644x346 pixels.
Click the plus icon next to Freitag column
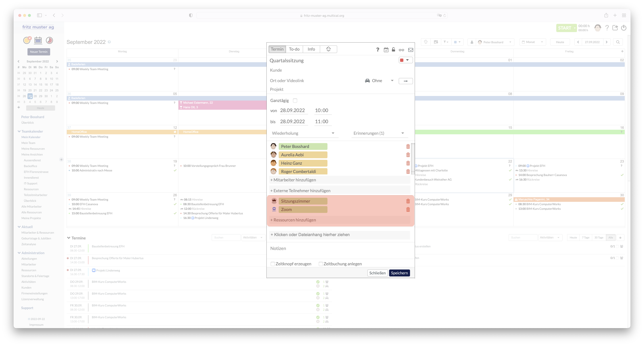[622, 51]
